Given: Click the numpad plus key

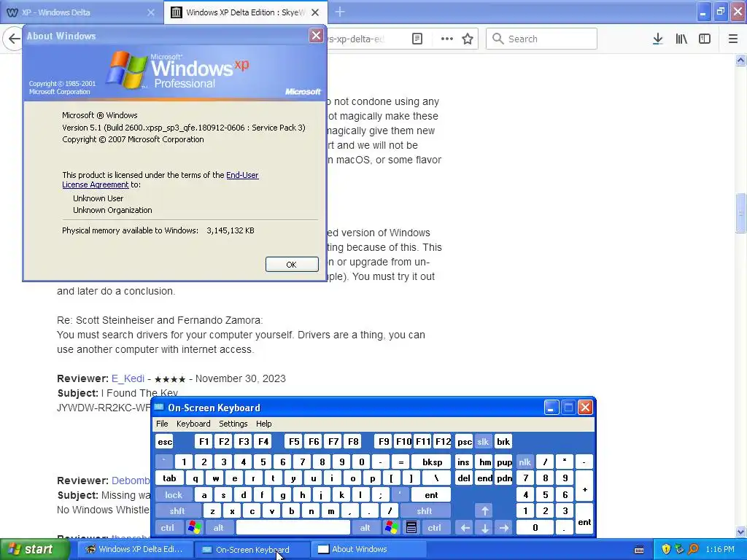Looking at the screenshot, I should point(584,486).
